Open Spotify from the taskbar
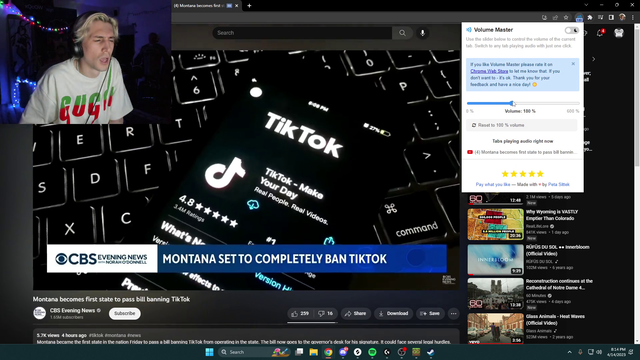 pyautogui.click(x=372, y=352)
